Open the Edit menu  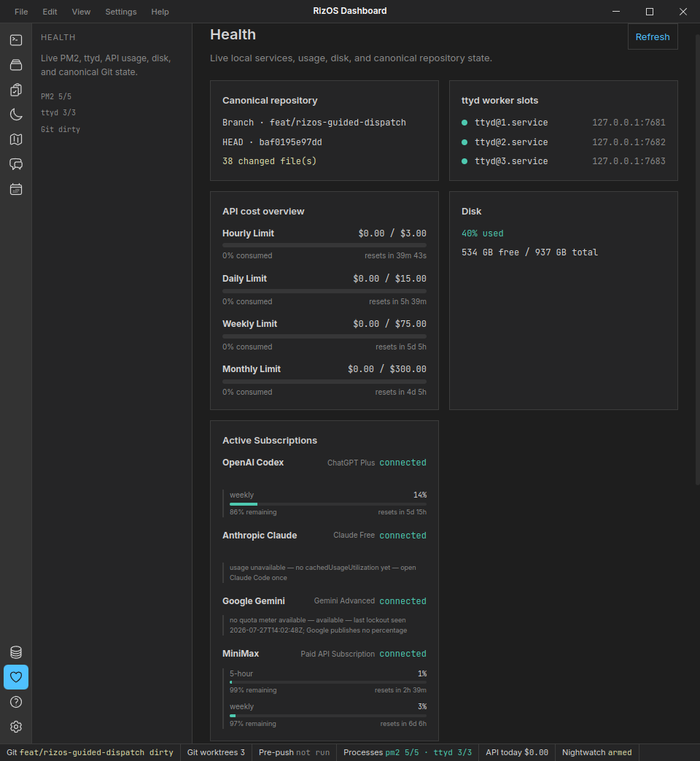coord(50,12)
